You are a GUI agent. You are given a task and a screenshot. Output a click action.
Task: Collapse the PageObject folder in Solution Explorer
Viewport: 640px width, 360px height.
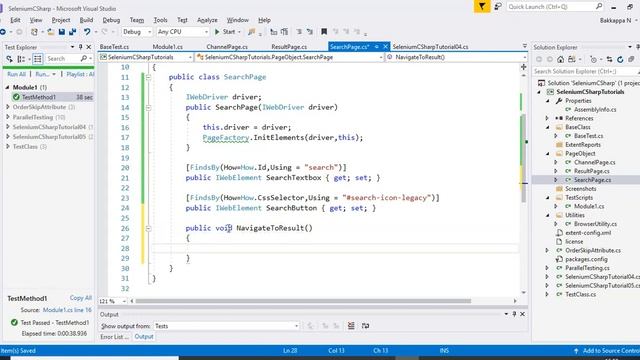tap(548, 154)
